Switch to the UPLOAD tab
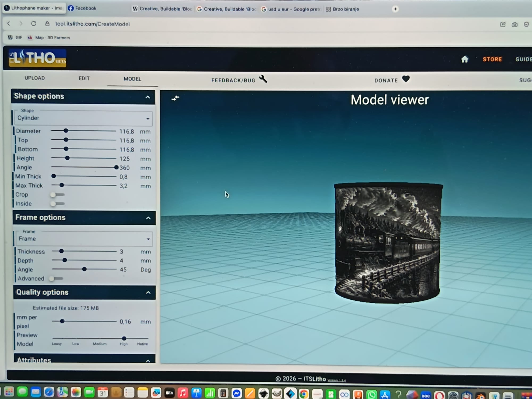This screenshot has width=532, height=399. pos(35,78)
